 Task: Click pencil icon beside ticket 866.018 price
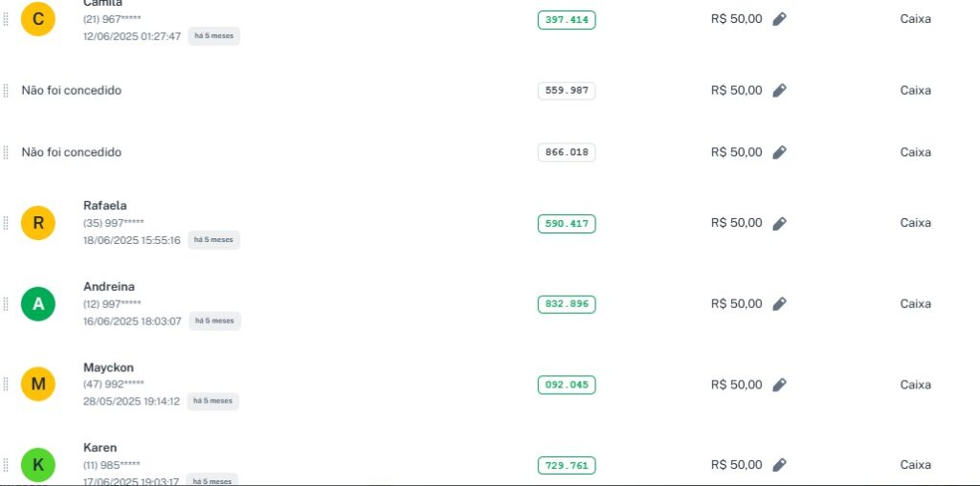click(x=779, y=152)
